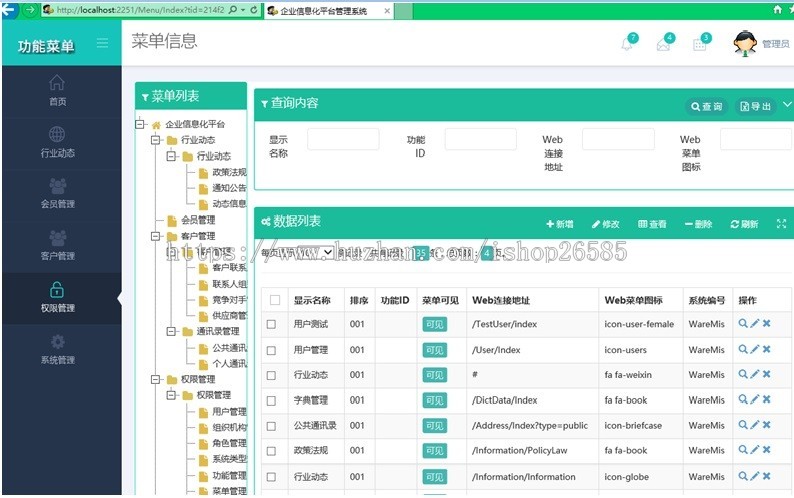Click the browser refresh icon
794x498 pixels.
254,10
